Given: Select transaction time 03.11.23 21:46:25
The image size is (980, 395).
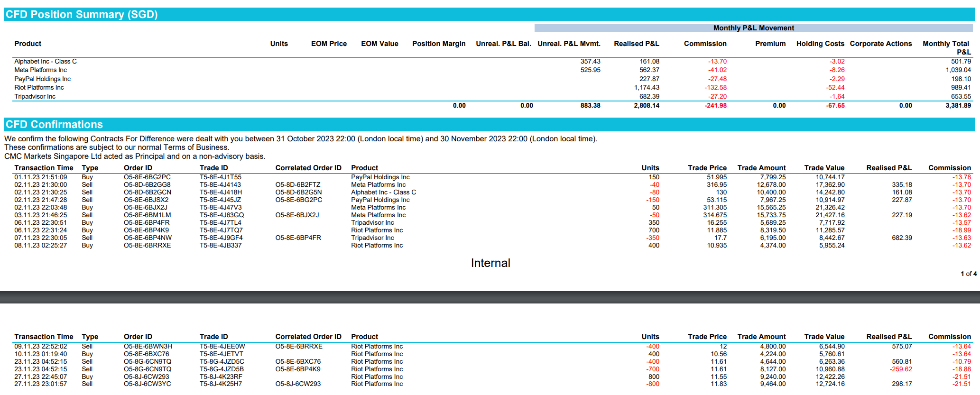Looking at the screenshot, I should click(41, 215).
